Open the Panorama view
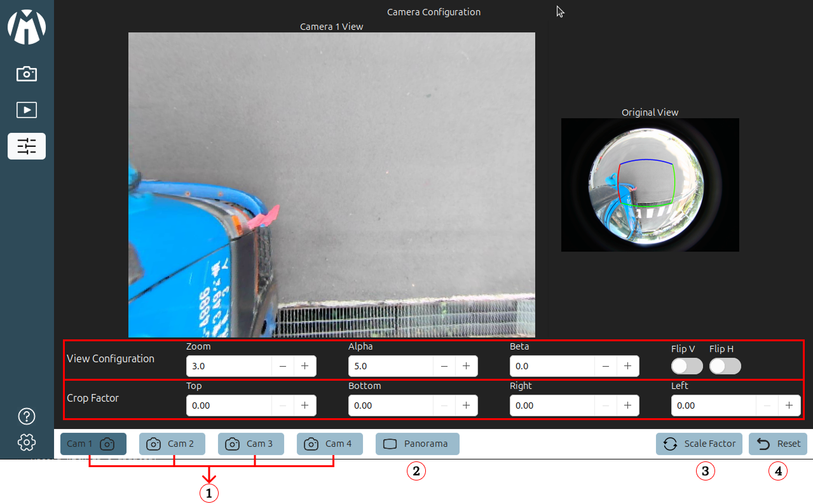Image resolution: width=813 pixels, height=504 pixels. (418, 444)
